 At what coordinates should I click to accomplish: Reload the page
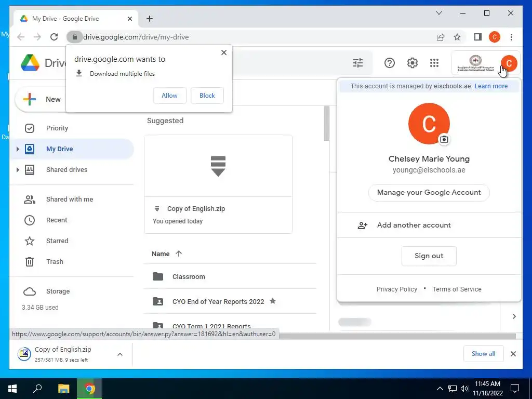54,37
